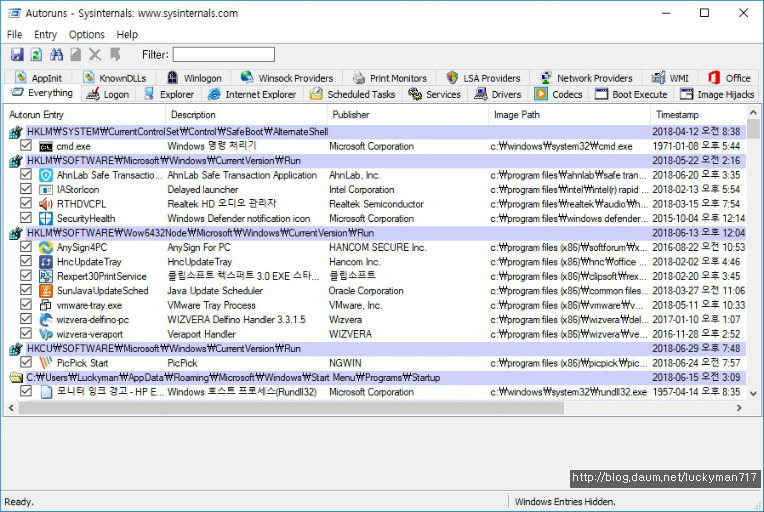Open the Entry menu
Screen dimensions: 764x512
click(45, 35)
